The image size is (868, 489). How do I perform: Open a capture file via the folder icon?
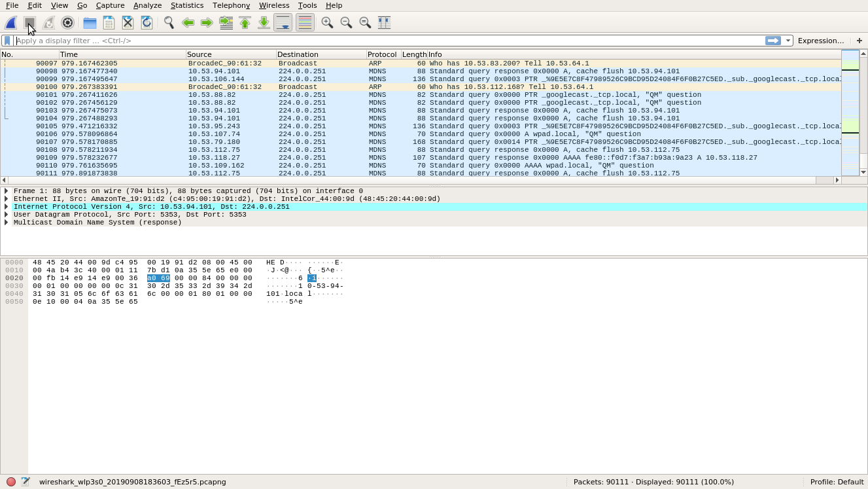pos(90,22)
